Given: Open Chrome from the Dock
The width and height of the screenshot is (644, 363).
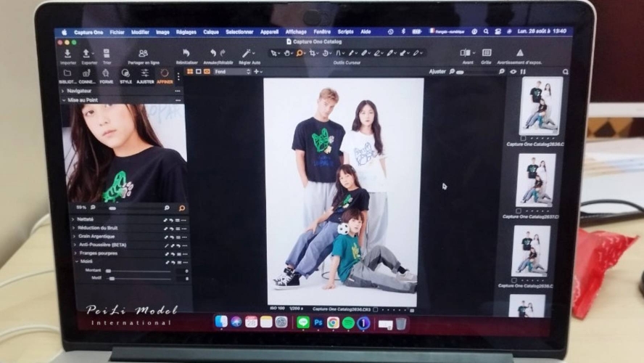Looking at the screenshot, I should tap(333, 323).
